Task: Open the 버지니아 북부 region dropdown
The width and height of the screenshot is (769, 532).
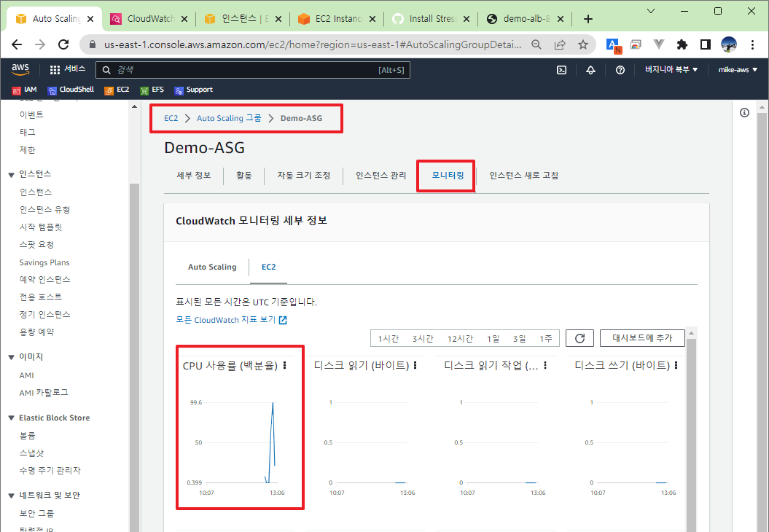Action: coord(671,70)
